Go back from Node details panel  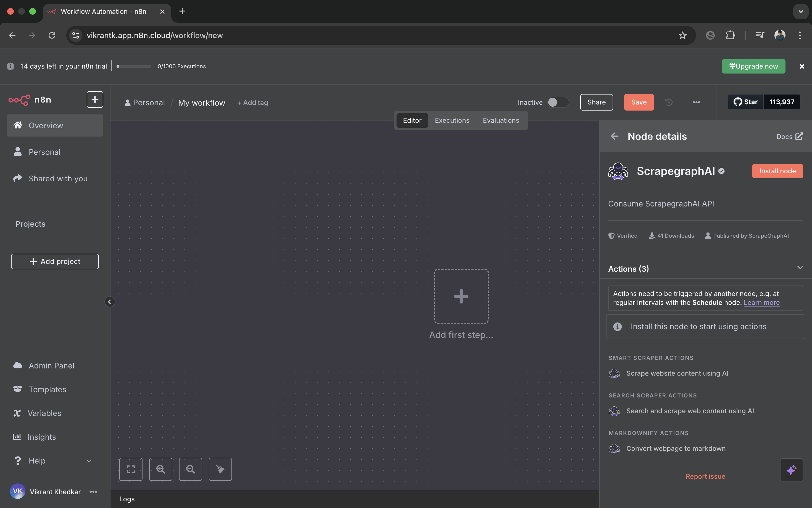click(615, 137)
